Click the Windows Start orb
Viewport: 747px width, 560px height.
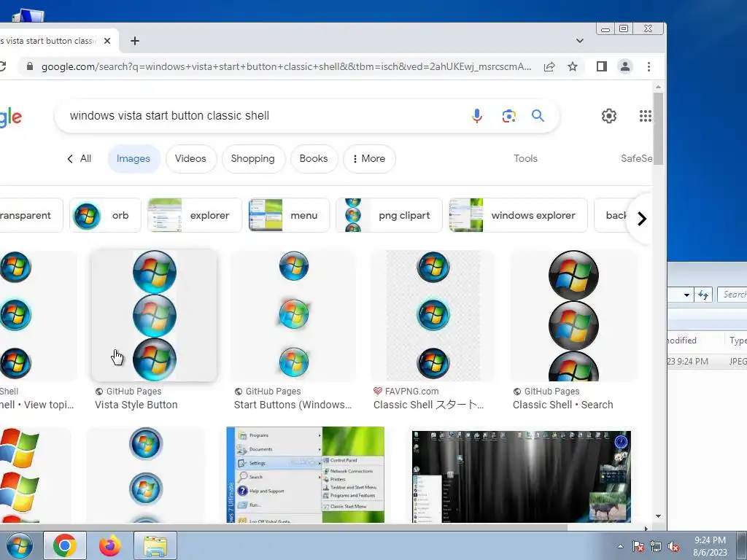tap(20, 545)
